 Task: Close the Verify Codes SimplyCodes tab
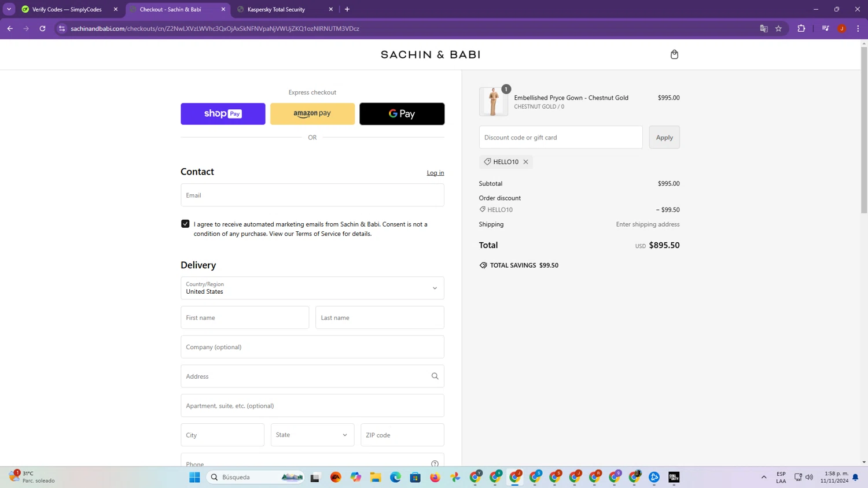click(116, 9)
